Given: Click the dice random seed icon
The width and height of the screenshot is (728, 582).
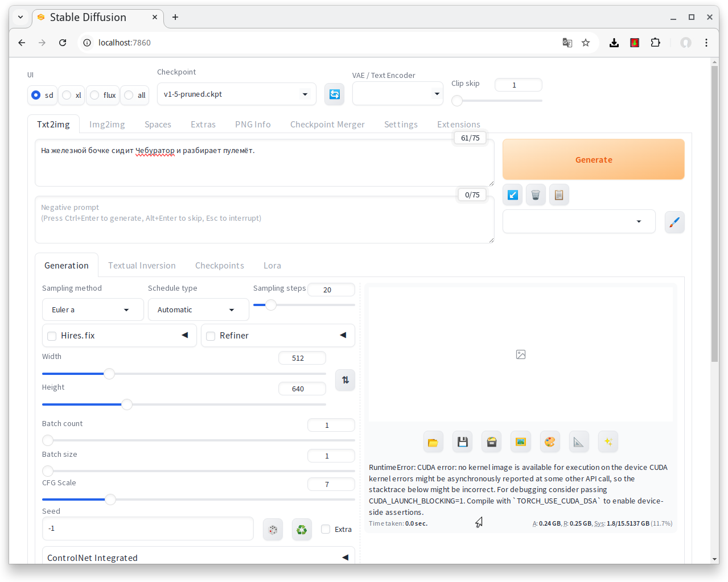Looking at the screenshot, I should tap(273, 530).
